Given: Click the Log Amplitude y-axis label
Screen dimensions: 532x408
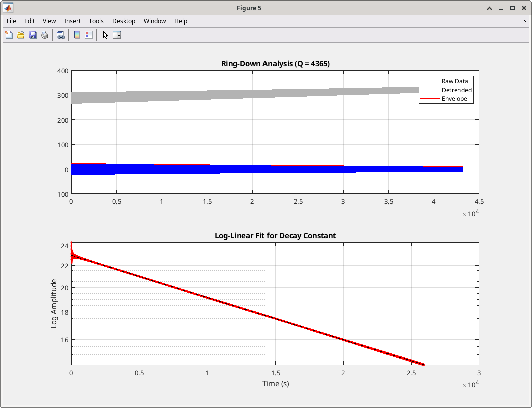Looking at the screenshot, I should coord(54,304).
